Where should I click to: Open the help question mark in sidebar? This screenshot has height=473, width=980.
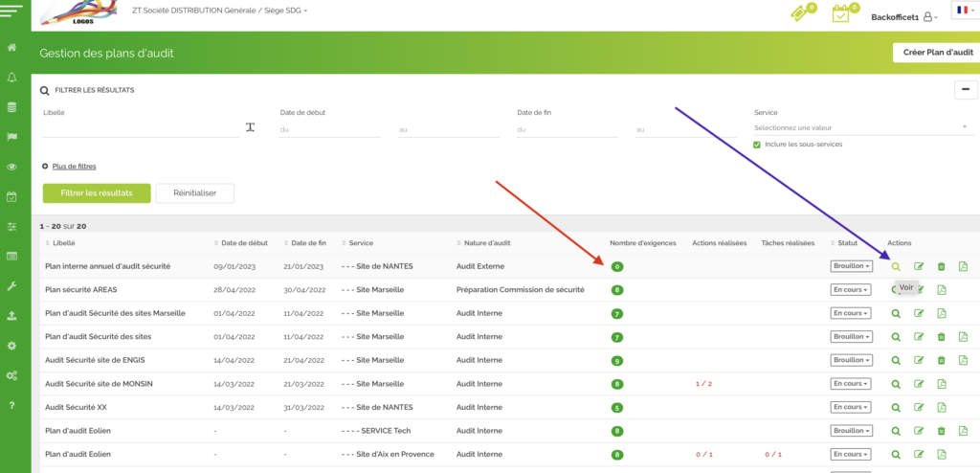click(x=11, y=405)
